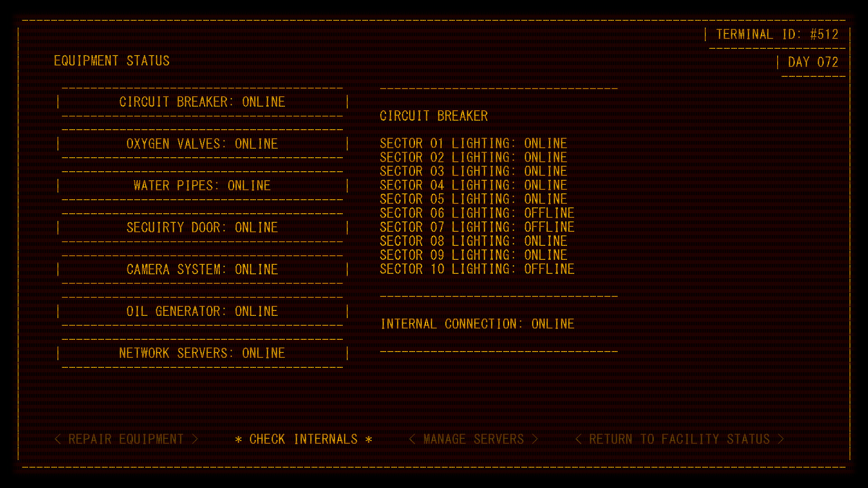Open the OIL GENERATOR status entry
The width and height of the screenshot is (868, 488).
(x=202, y=311)
